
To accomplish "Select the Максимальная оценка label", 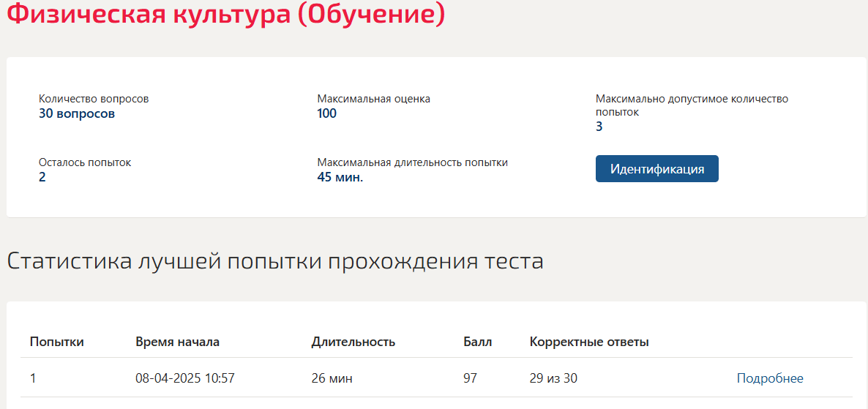I will [x=374, y=99].
